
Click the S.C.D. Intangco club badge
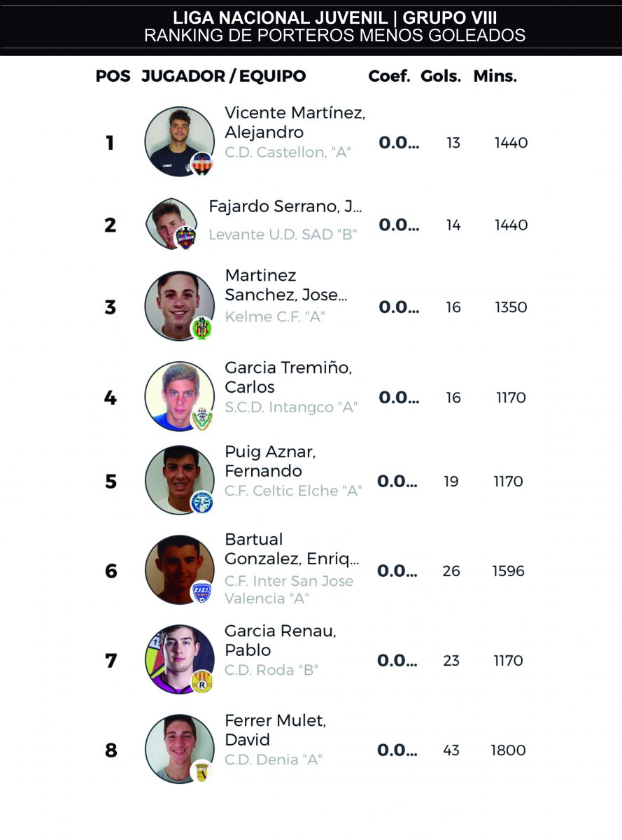tap(202, 419)
